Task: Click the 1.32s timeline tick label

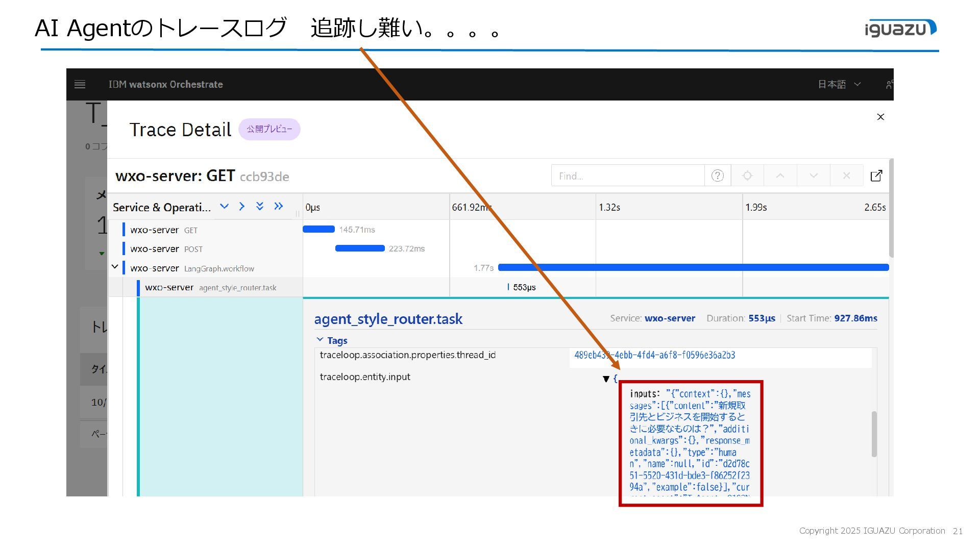Action: tap(609, 207)
